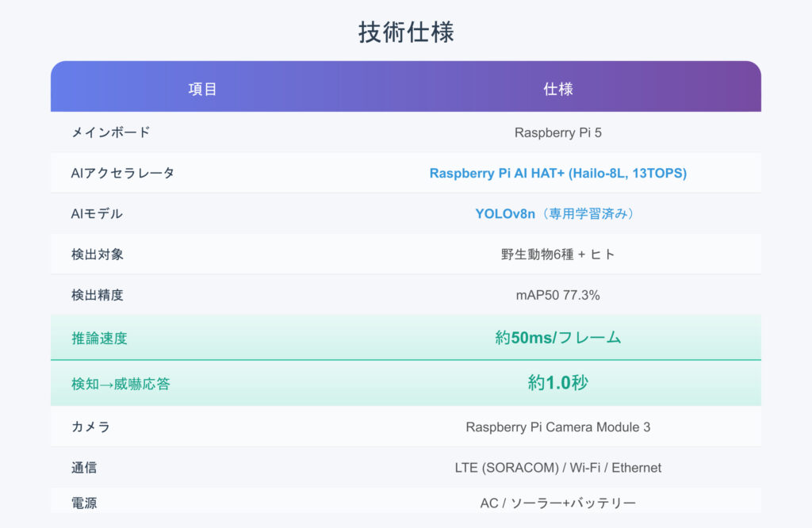Click the Raspberry Pi Camera Module 3 value

557,427
